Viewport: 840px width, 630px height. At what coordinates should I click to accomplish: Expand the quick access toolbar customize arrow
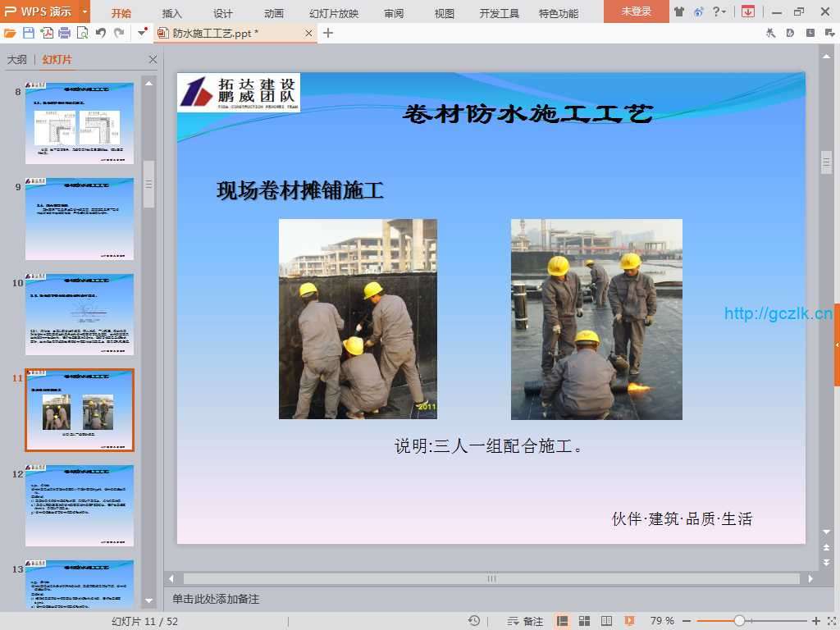pos(142,33)
